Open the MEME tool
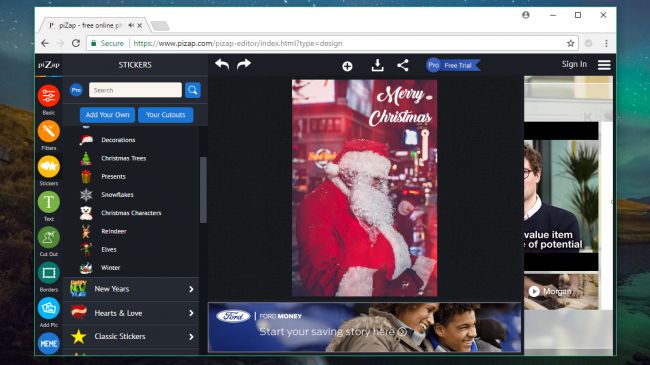This screenshot has width=650, height=365. pos(49,343)
